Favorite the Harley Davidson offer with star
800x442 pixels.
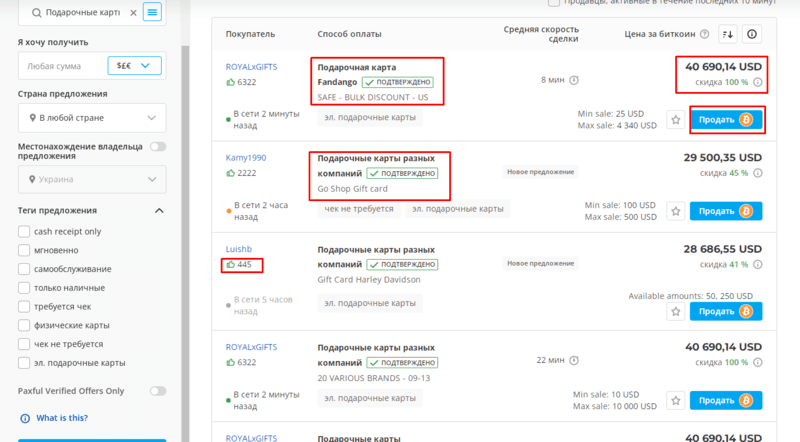tap(676, 311)
